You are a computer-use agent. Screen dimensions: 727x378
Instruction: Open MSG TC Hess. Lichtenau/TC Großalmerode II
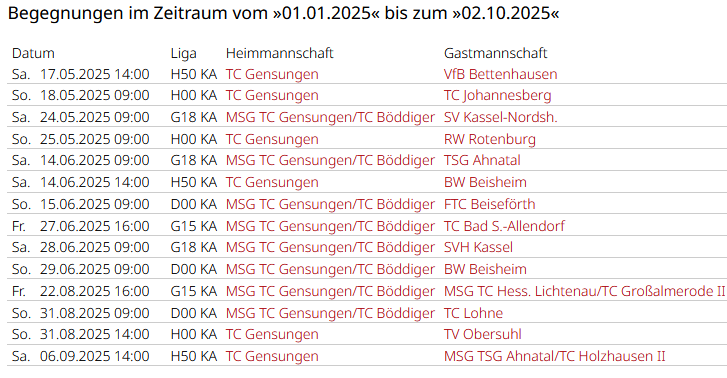pos(584,291)
